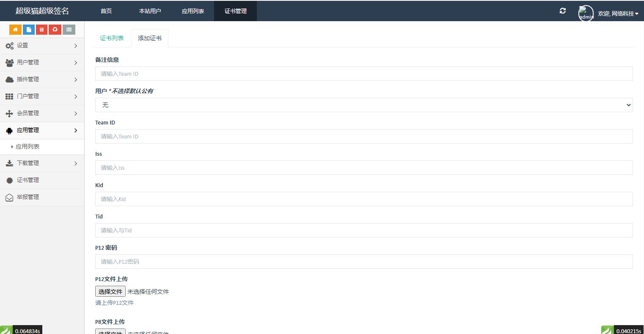
Task: Click 选择文件 button for P12 upload
Action: [110, 291]
